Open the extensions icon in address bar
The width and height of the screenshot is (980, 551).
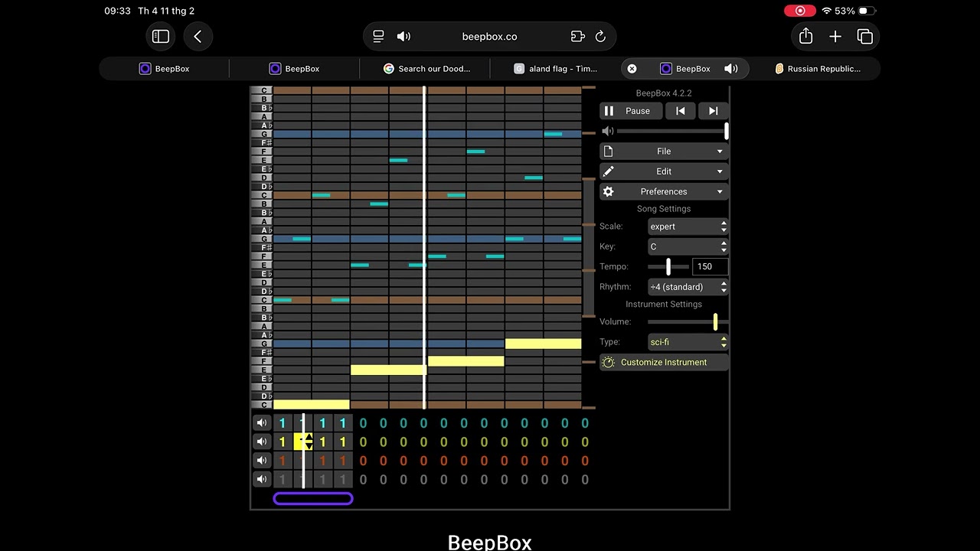578,36
